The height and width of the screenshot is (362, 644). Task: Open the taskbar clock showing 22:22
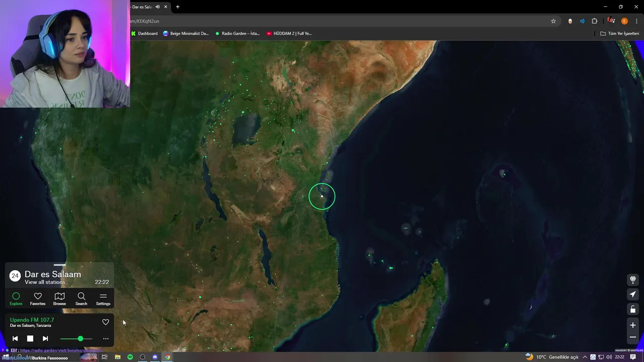click(620, 357)
